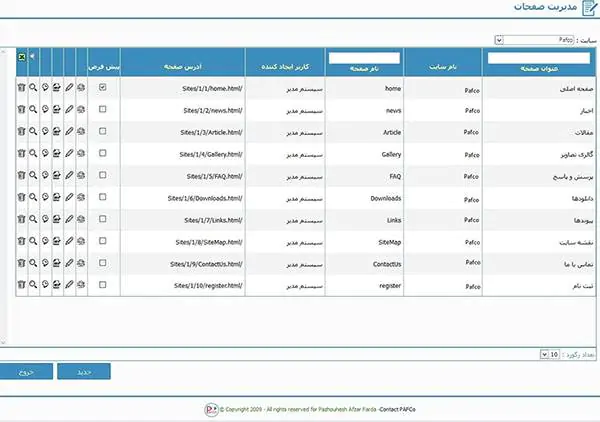Open the magnifier icon in the Article row
Screen dimensions: 600x422
pos(33,132)
